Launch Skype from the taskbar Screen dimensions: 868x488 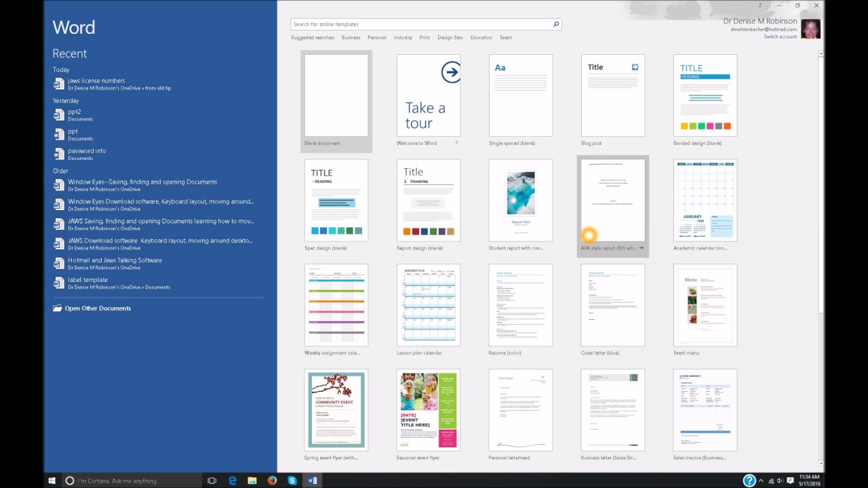pyautogui.click(x=292, y=481)
